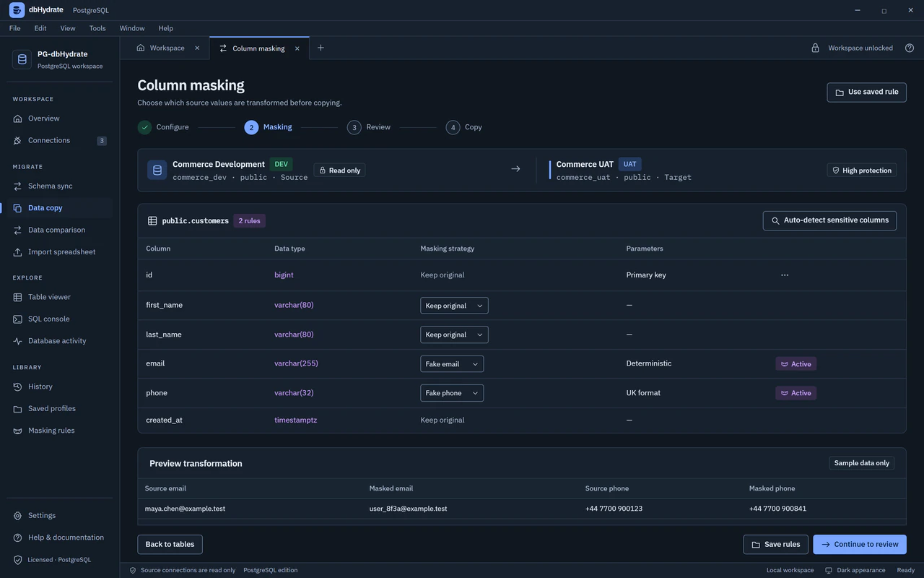Switch to the Workspace tab
The height and width of the screenshot is (578, 924).
[x=167, y=48]
